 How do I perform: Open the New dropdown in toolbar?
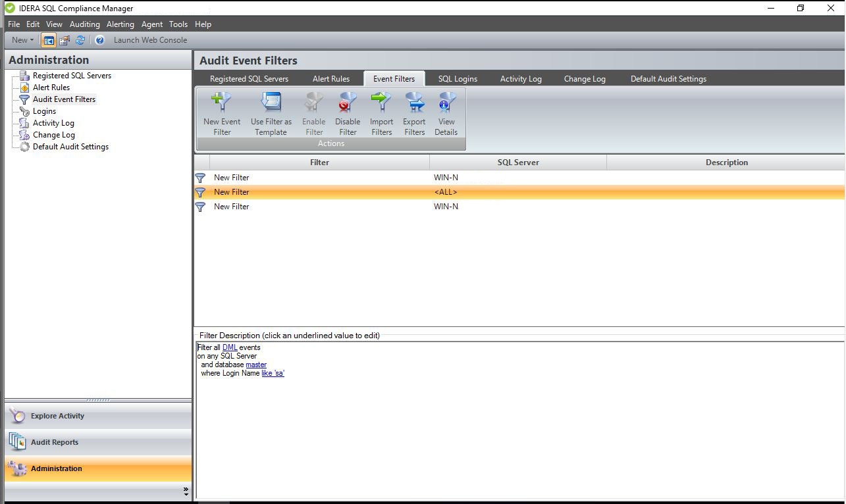[x=22, y=40]
